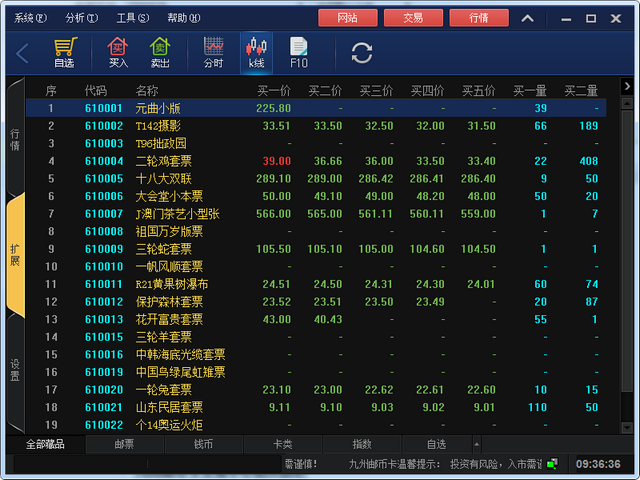Switch to k线 candlestick chart
The width and height of the screenshot is (640, 480).
coord(256,53)
